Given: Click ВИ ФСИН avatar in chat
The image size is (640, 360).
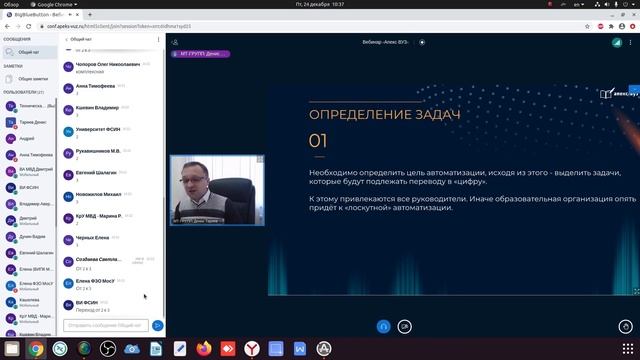Looking at the screenshot, I should [x=68, y=305].
